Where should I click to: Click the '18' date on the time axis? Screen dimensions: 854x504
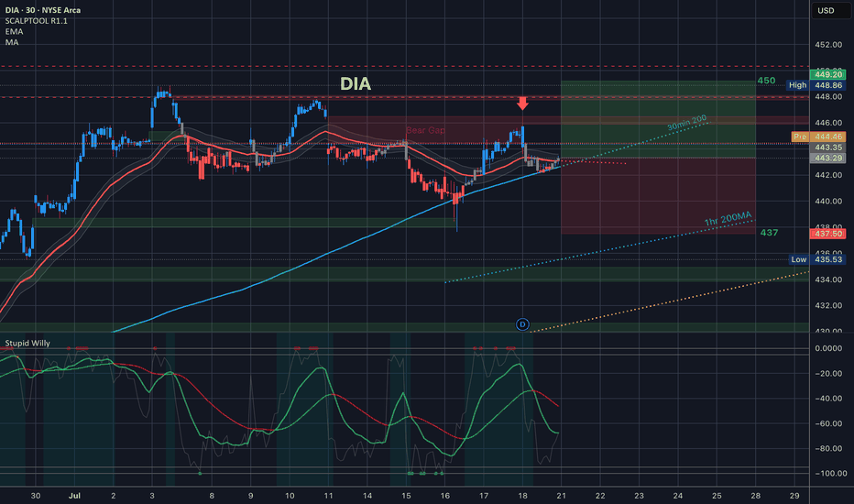click(523, 496)
